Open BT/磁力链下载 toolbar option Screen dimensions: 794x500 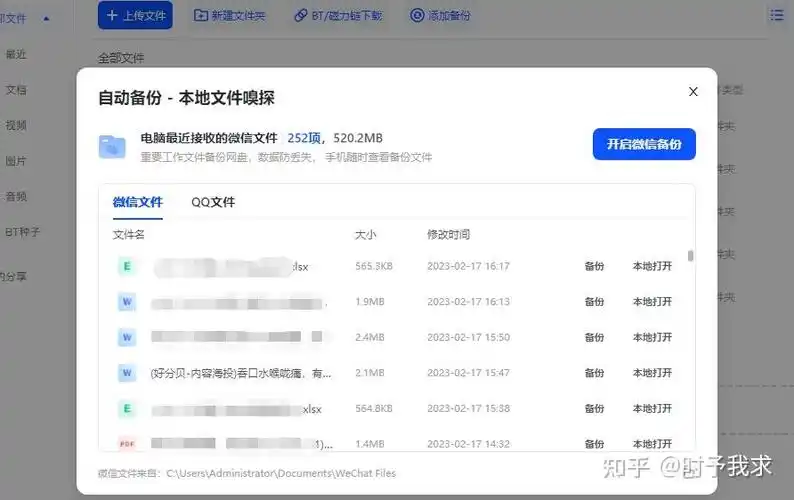(x=338, y=15)
